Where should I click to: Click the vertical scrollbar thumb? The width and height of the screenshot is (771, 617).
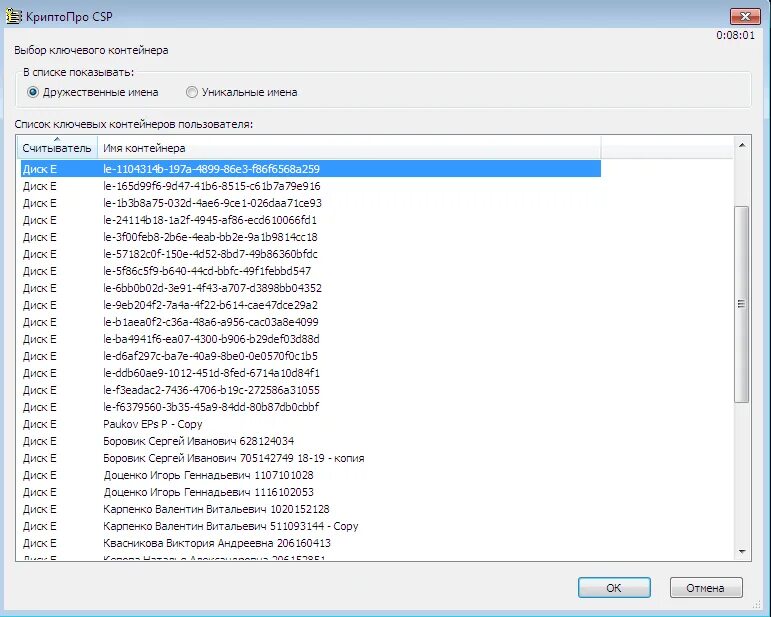(x=741, y=304)
